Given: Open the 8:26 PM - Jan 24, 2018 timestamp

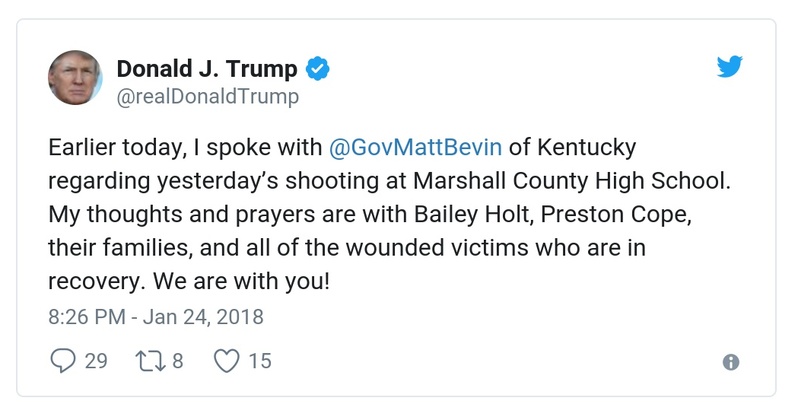Looking at the screenshot, I should click(156, 317).
